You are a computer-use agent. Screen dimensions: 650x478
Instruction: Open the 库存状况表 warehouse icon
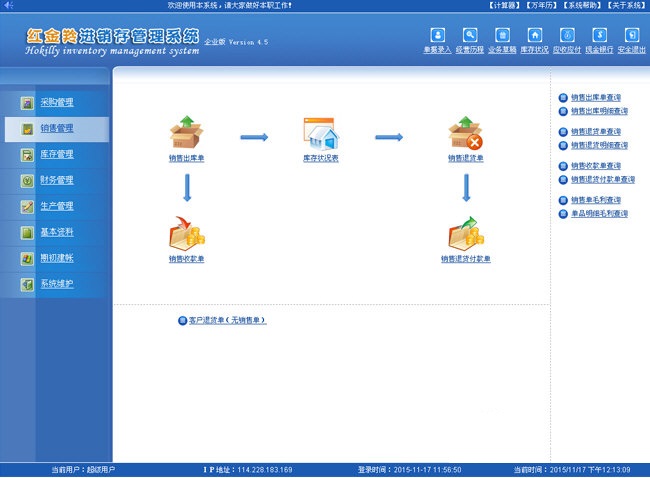click(x=321, y=133)
